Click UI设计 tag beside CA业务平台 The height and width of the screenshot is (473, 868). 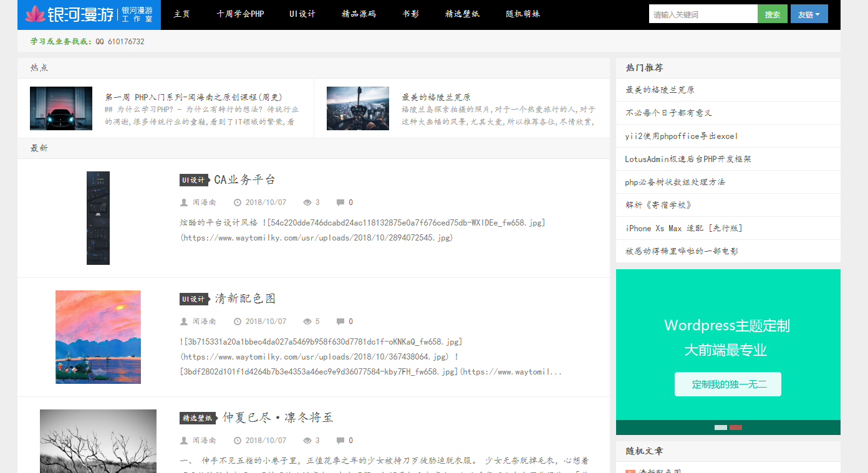(x=194, y=180)
